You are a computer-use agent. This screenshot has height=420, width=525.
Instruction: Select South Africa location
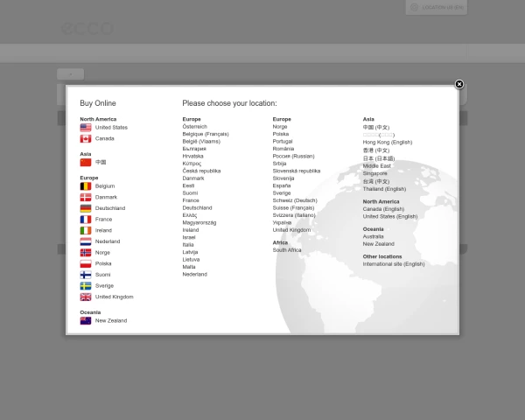click(x=287, y=250)
